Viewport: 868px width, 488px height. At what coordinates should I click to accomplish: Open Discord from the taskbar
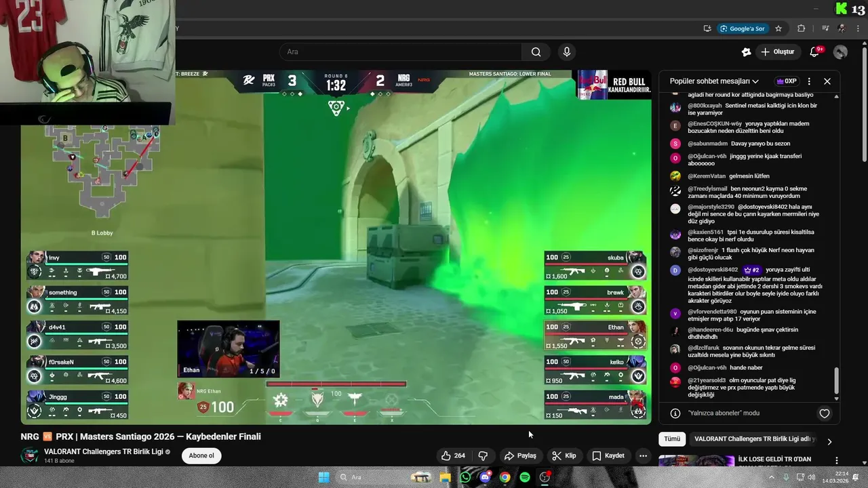point(485,477)
